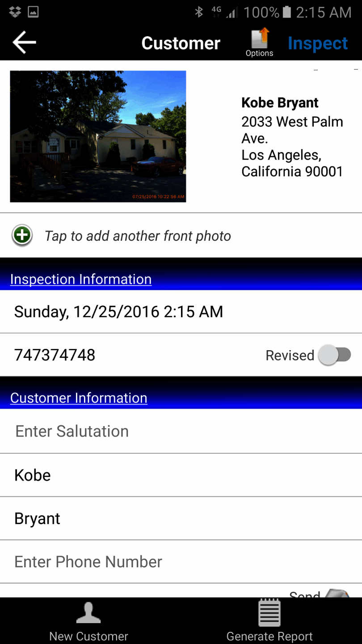Tap the image notification icon in status bar
Image resolution: width=362 pixels, height=644 pixels.
[x=33, y=12]
